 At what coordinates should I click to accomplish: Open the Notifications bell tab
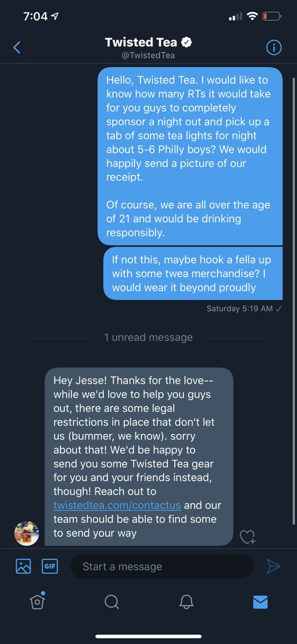coord(185,602)
